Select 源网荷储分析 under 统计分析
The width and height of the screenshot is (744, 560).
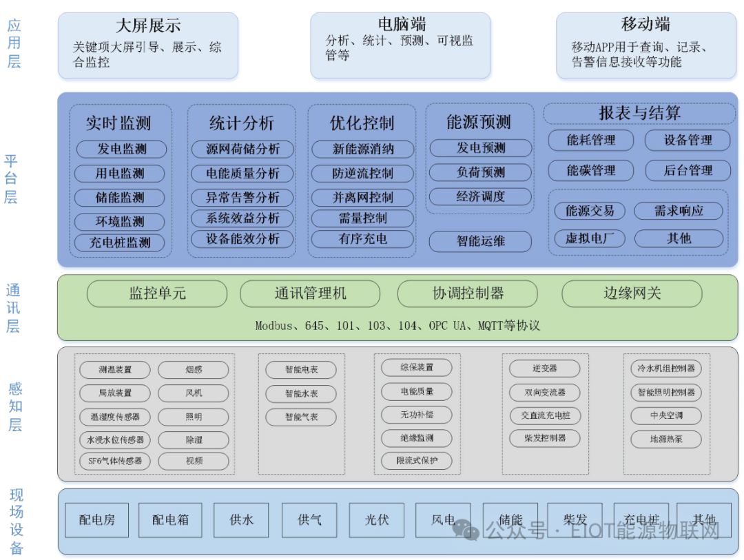point(242,149)
